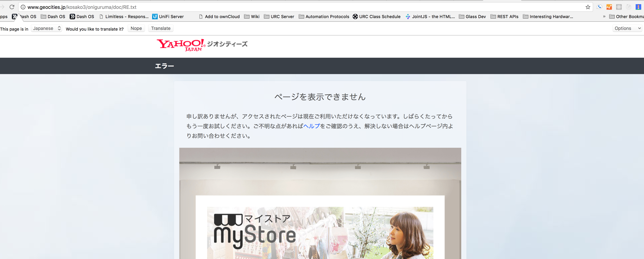
Task: Click the React Developer Tools extension
Action: pos(619,7)
